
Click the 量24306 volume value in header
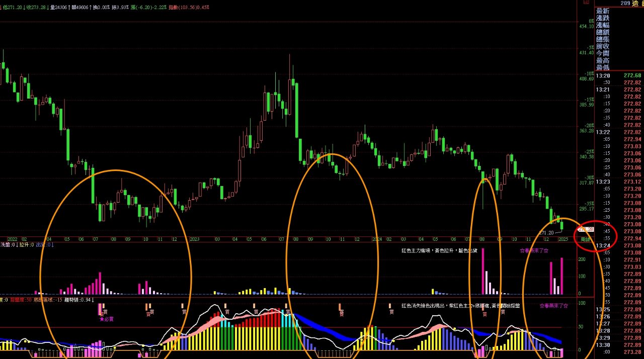61,8
